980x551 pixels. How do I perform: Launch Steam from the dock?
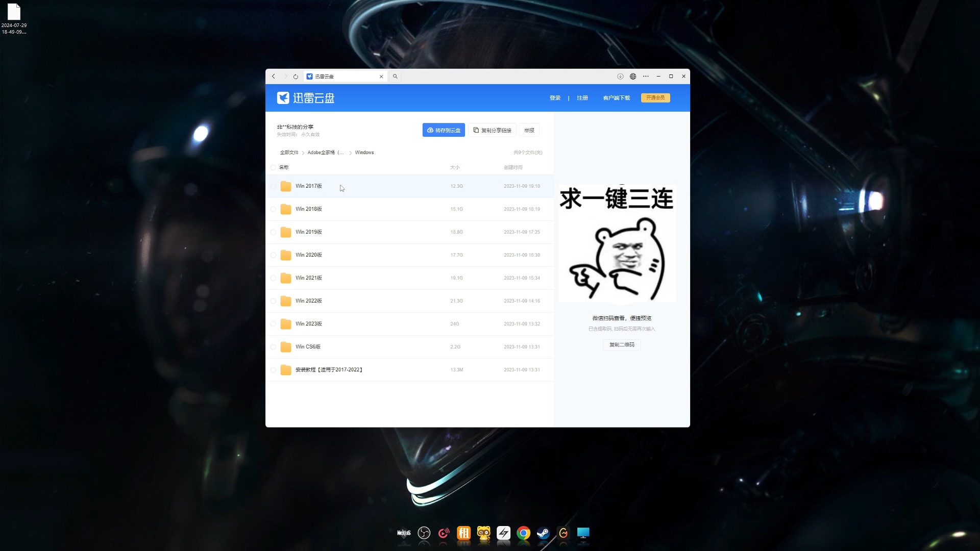543,533
